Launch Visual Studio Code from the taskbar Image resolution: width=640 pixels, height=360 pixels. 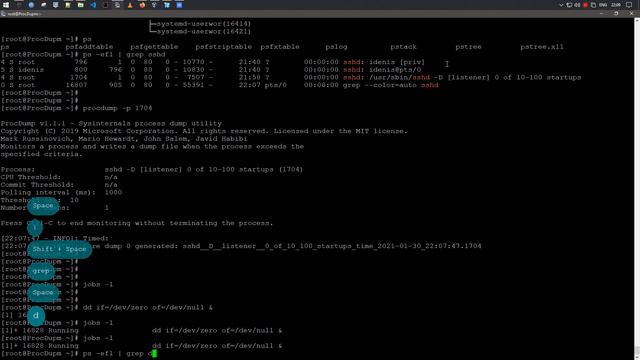93,5
